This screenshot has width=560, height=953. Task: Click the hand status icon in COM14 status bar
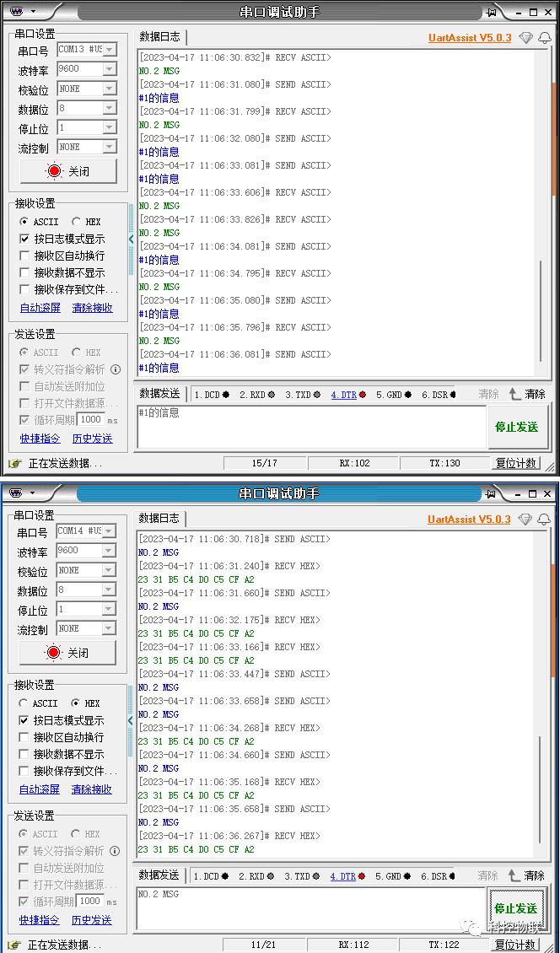point(14,945)
